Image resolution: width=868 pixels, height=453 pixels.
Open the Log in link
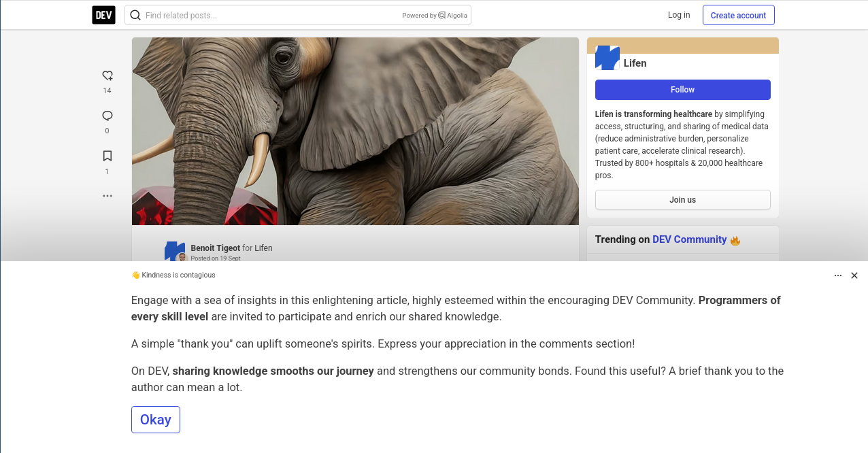[679, 15]
